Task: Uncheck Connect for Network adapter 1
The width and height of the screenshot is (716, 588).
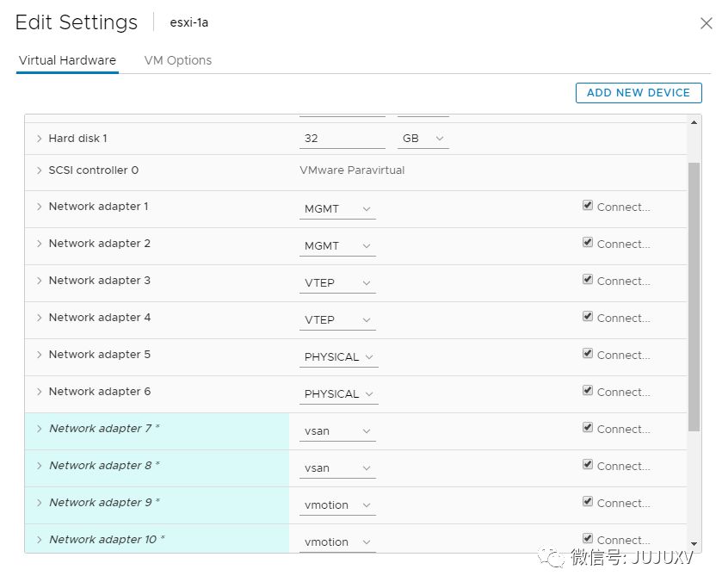Action: (588, 206)
